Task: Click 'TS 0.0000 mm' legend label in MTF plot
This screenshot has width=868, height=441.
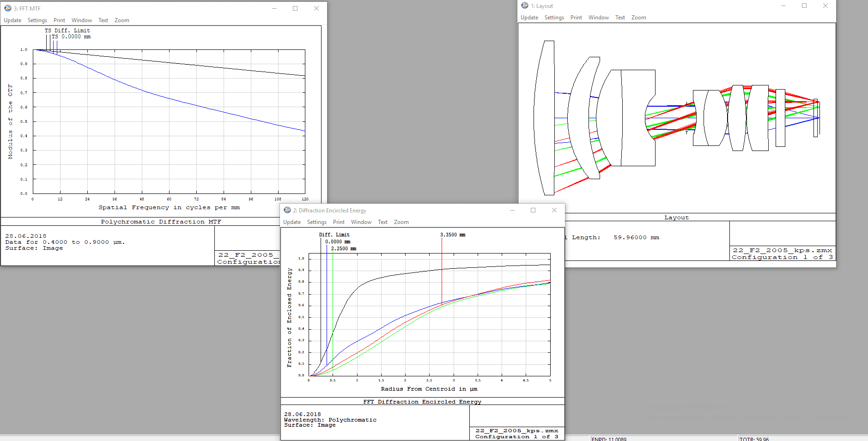Action: click(x=71, y=36)
